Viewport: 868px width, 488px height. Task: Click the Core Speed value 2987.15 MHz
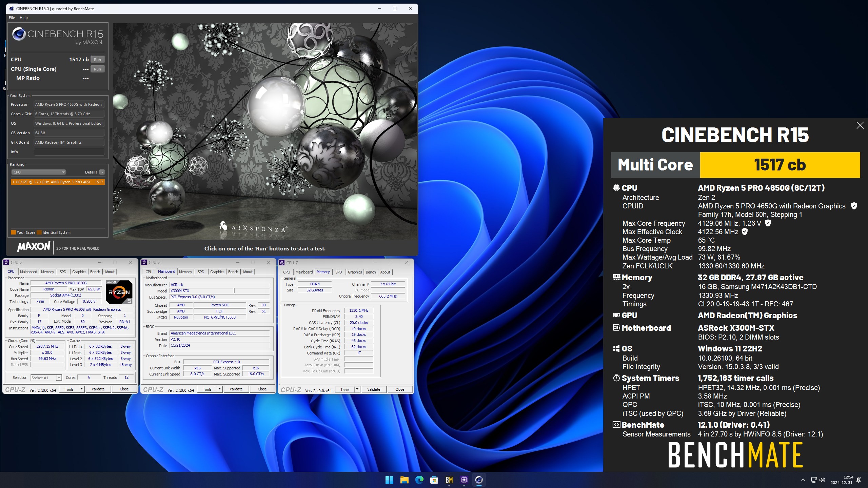47,346
